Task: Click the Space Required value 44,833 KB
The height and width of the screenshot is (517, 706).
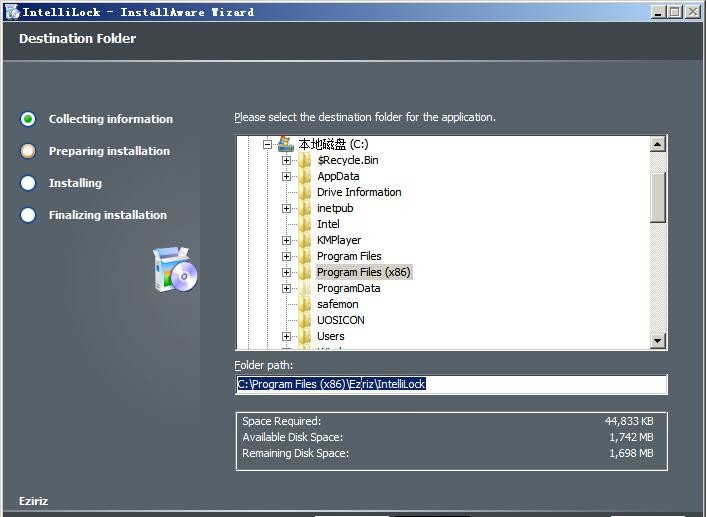Action: tap(629, 421)
